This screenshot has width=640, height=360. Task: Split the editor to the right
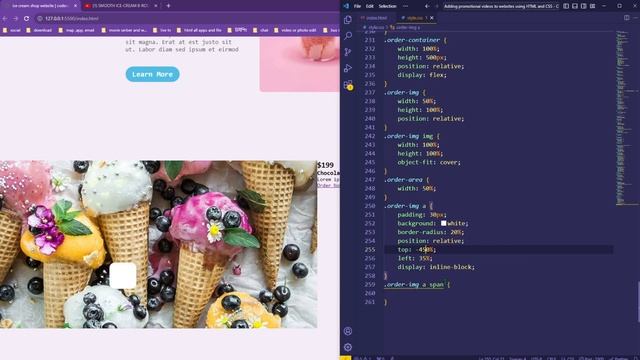tap(627, 18)
